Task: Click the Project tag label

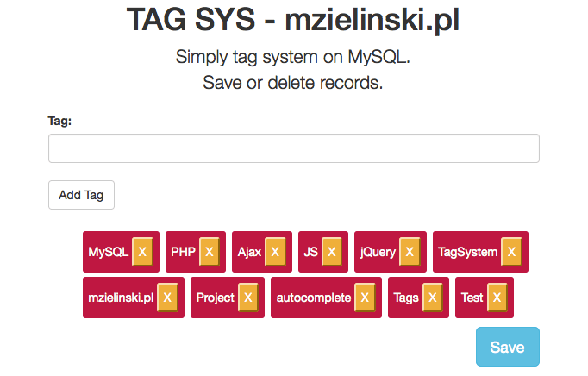Action: pyautogui.click(x=216, y=298)
